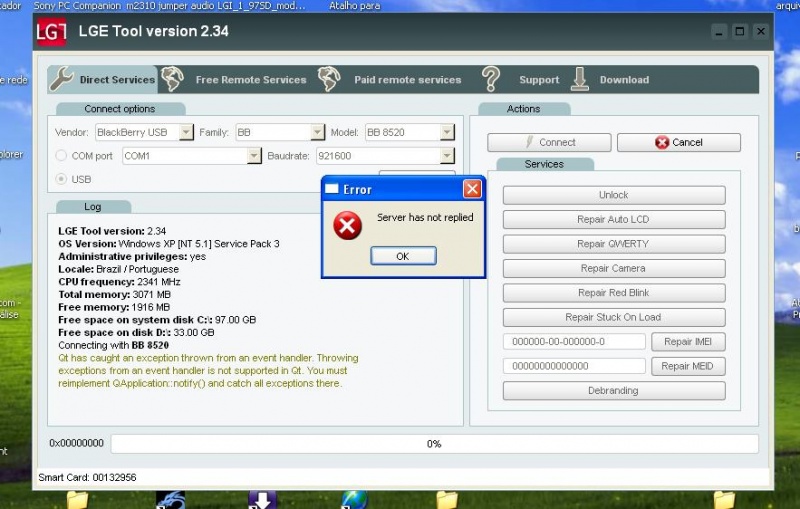The width and height of the screenshot is (800, 509).
Task: Click the Sony PC Companion desktop label
Action: (x=76, y=6)
